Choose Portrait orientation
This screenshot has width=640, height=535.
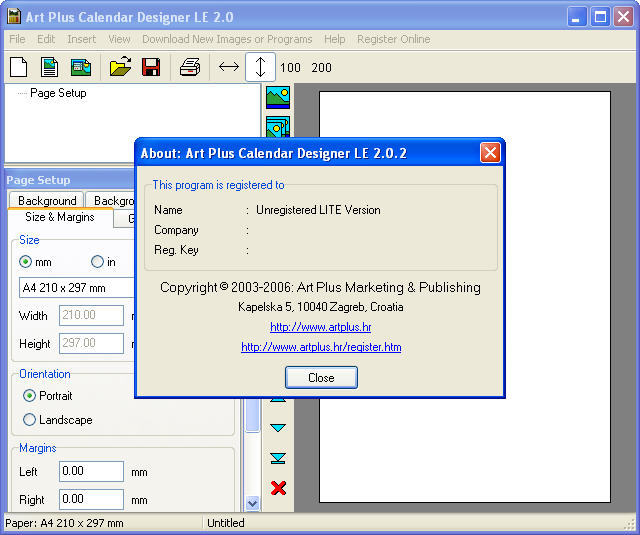click(x=29, y=395)
